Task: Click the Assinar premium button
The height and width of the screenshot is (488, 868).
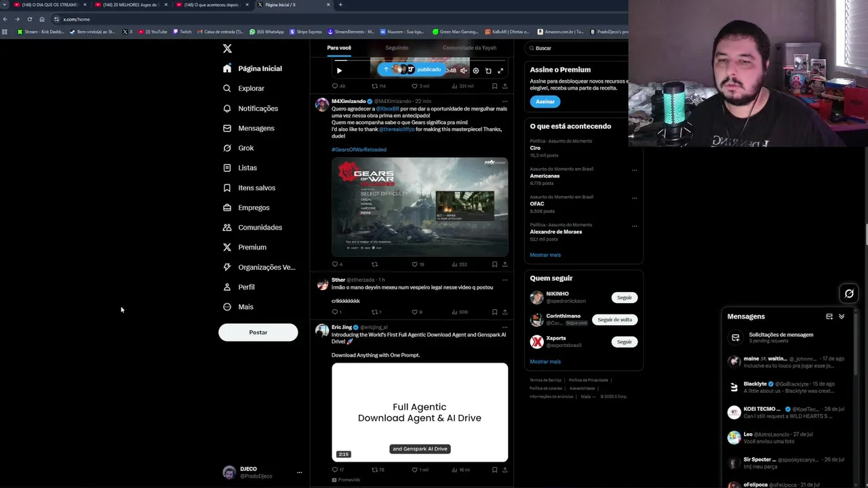Action: point(545,102)
